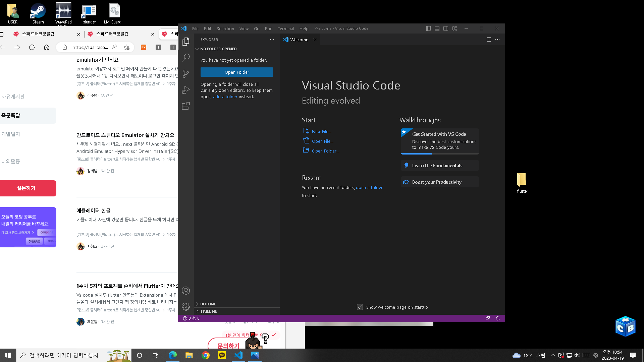Open Learn the Fundamentals walkthrough
Image resolution: width=644 pixels, height=362 pixels.
(440, 166)
